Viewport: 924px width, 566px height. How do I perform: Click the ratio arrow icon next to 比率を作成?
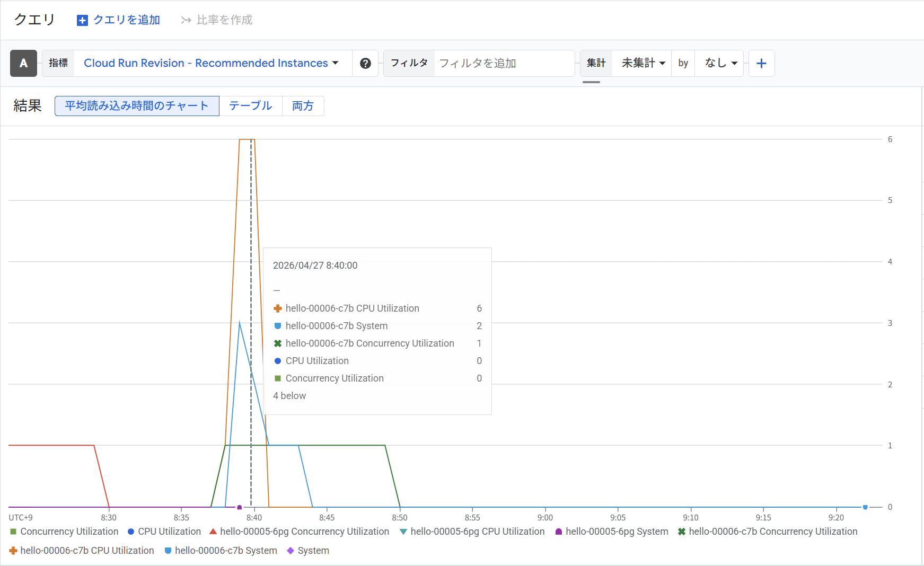(x=186, y=20)
